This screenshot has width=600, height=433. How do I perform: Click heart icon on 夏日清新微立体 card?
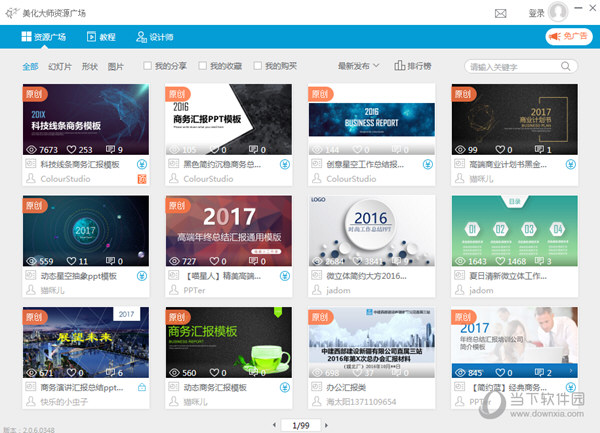point(500,261)
